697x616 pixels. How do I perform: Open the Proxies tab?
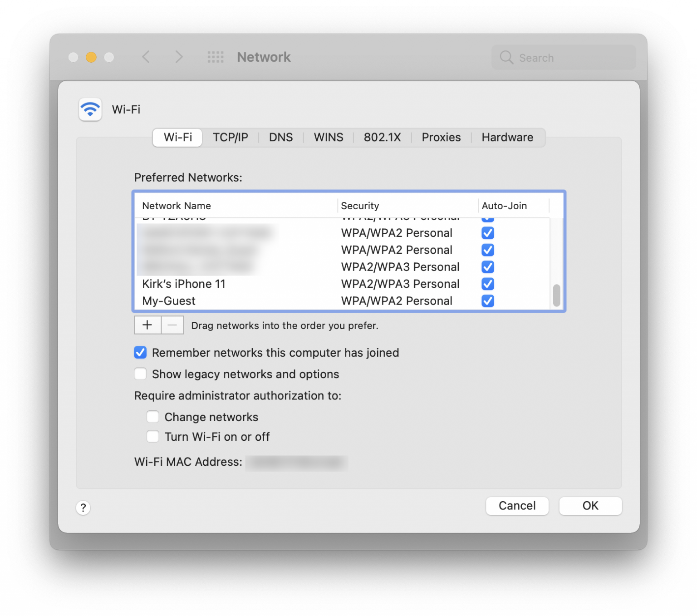pos(441,137)
